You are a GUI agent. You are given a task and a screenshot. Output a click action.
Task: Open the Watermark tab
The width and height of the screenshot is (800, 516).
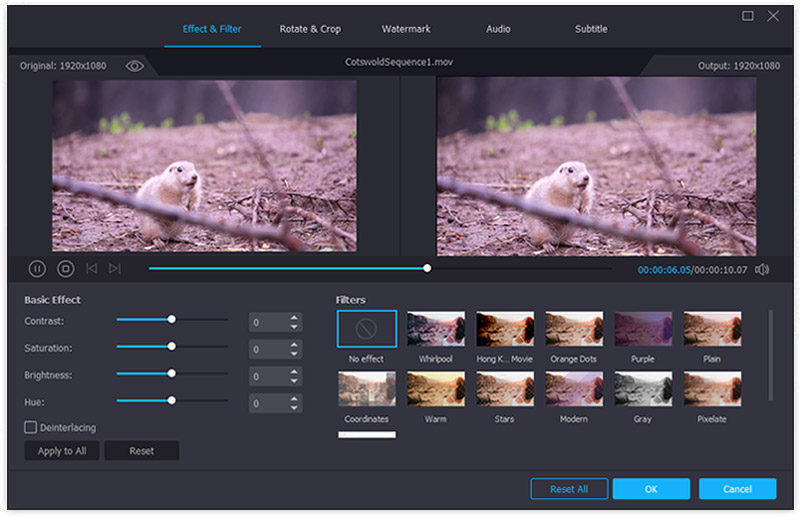(405, 29)
